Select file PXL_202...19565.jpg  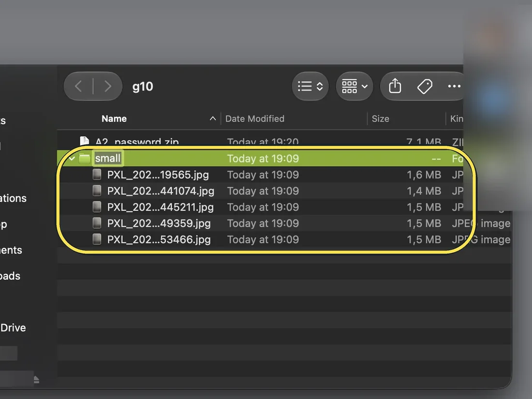tap(158, 175)
